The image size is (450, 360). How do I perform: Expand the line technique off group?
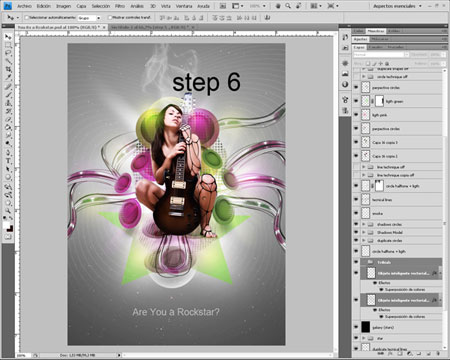(364, 167)
